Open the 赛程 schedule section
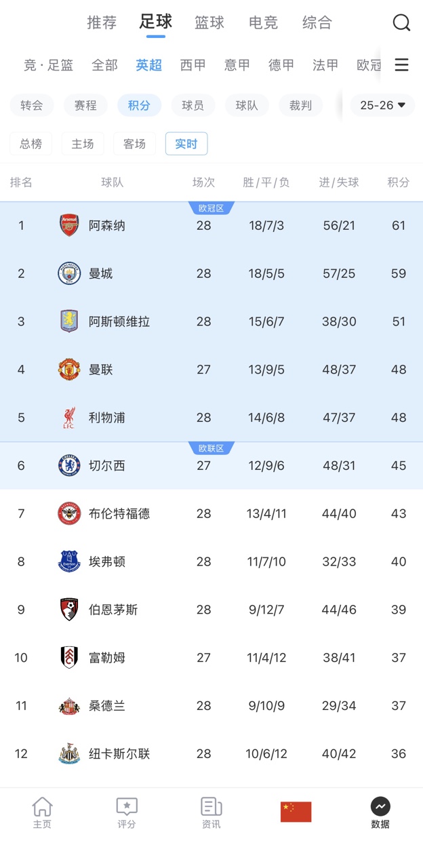 pyautogui.click(x=85, y=105)
